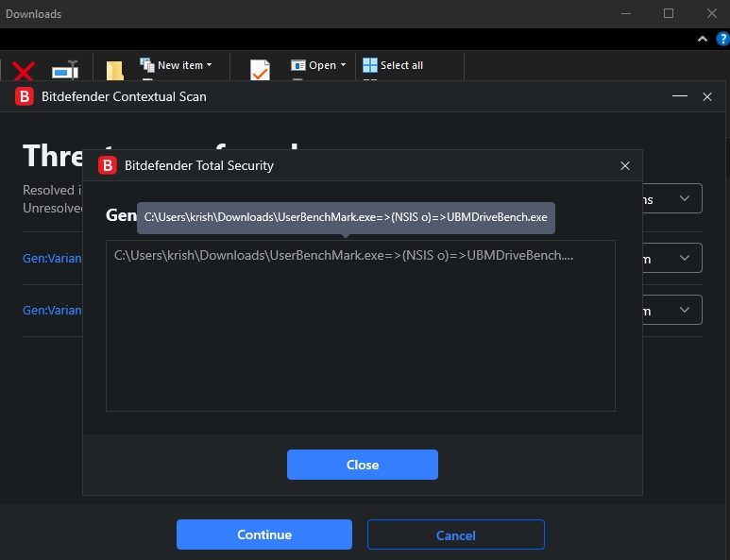This screenshot has height=560, width=730.
Task: Click the full-path tooltip ending in UBMDriveBench.exe
Action: [x=346, y=217]
